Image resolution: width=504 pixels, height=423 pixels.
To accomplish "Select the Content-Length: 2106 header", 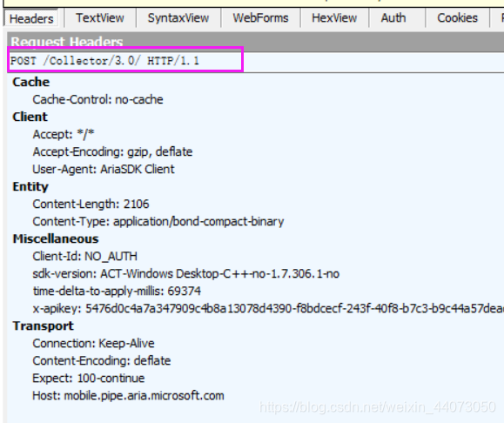I will click(91, 205).
